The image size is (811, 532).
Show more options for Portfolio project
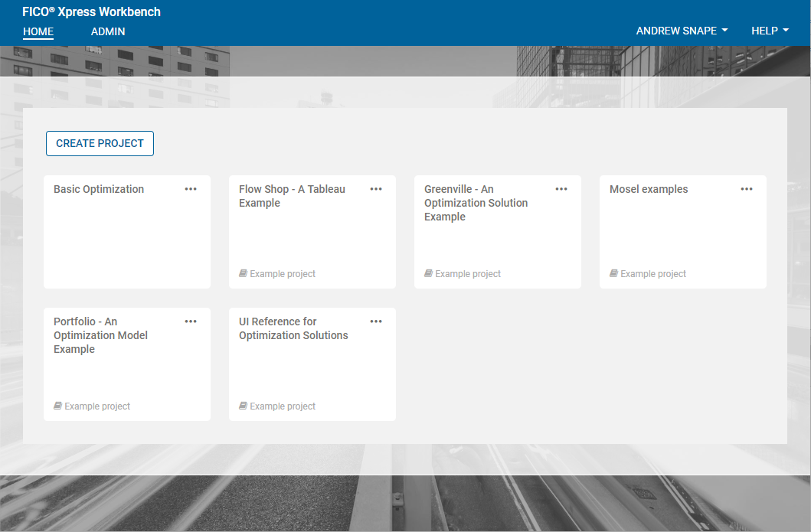(191, 321)
